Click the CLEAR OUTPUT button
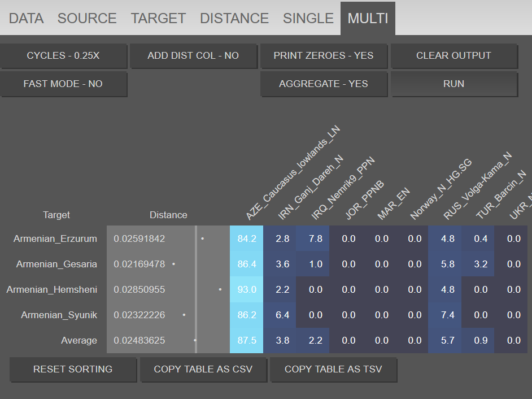The height and width of the screenshot is (399, 532). tap(453, 56)
